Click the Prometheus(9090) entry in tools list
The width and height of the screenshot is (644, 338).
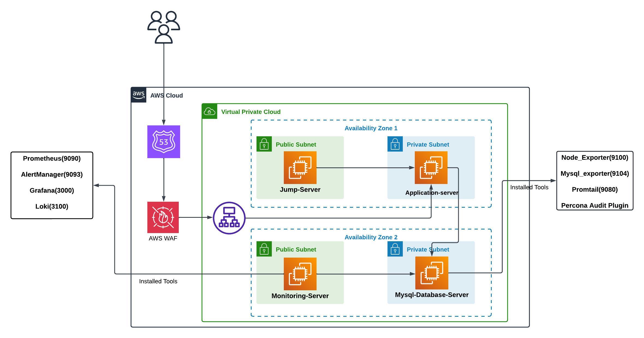coord(52,158)
